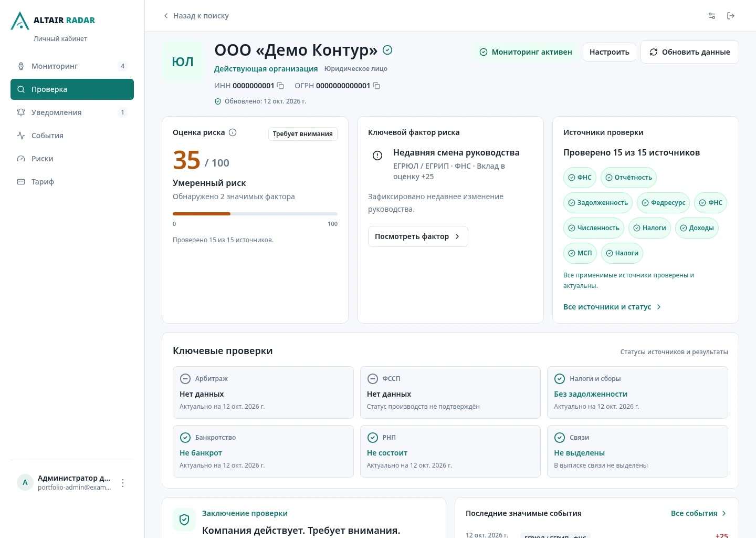Click the Численность source chip
The image size is (756, 538).
(594, 228)
